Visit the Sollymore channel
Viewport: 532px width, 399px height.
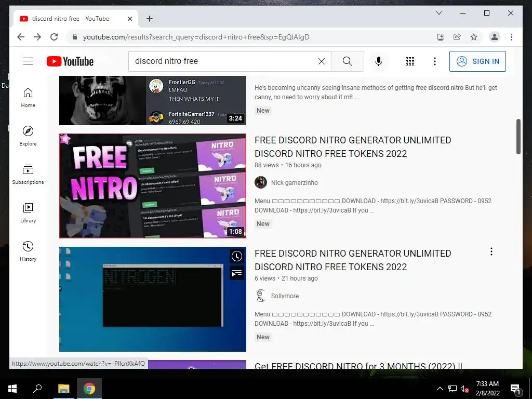(285, 296)
